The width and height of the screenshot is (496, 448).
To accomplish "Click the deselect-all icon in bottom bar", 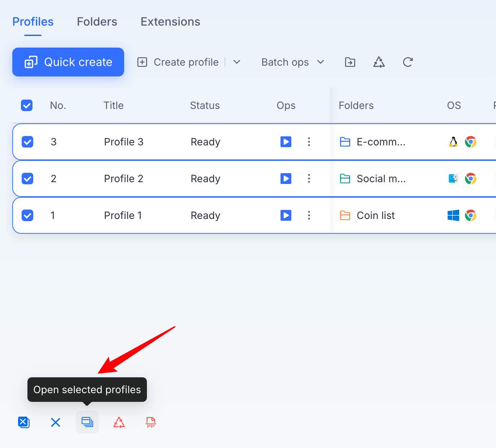I will 24,422.
